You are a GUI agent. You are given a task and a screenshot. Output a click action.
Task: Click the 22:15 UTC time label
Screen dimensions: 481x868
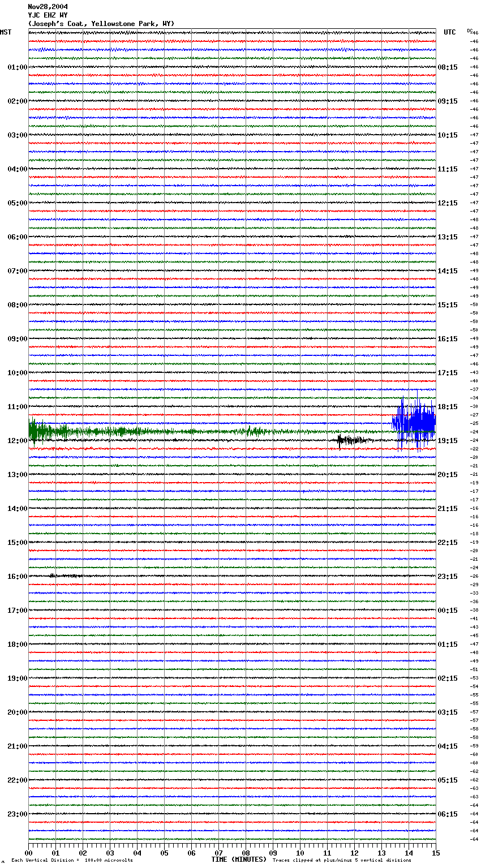(x=448, y=543)
